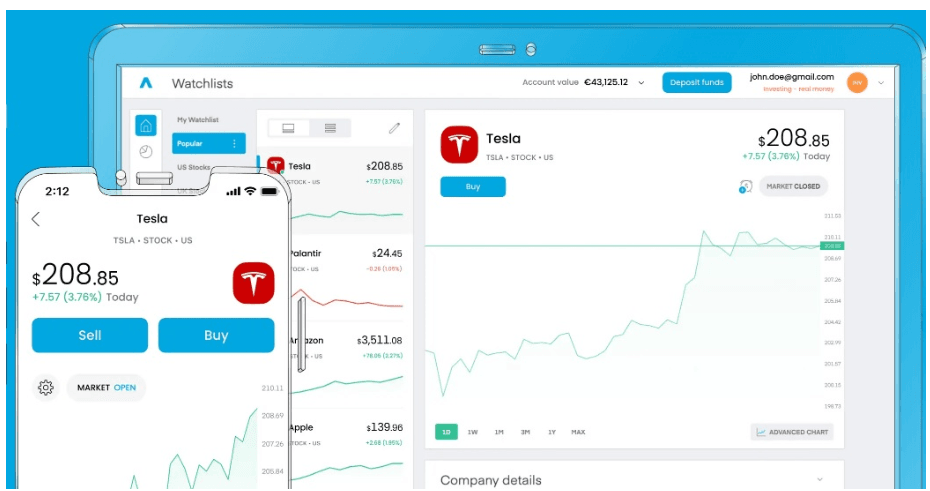This screenshot has width=930, height=491.
Task: Click the home icon in the sidebar
Action: tap(146, 125)
